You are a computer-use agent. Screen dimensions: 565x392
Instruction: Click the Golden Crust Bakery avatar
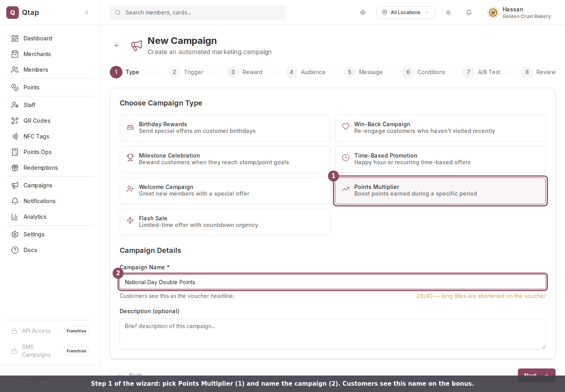click(x=493, y=13)
